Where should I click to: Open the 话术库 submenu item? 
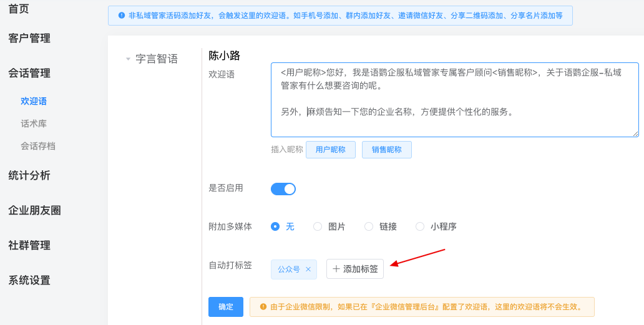[34, 124]
